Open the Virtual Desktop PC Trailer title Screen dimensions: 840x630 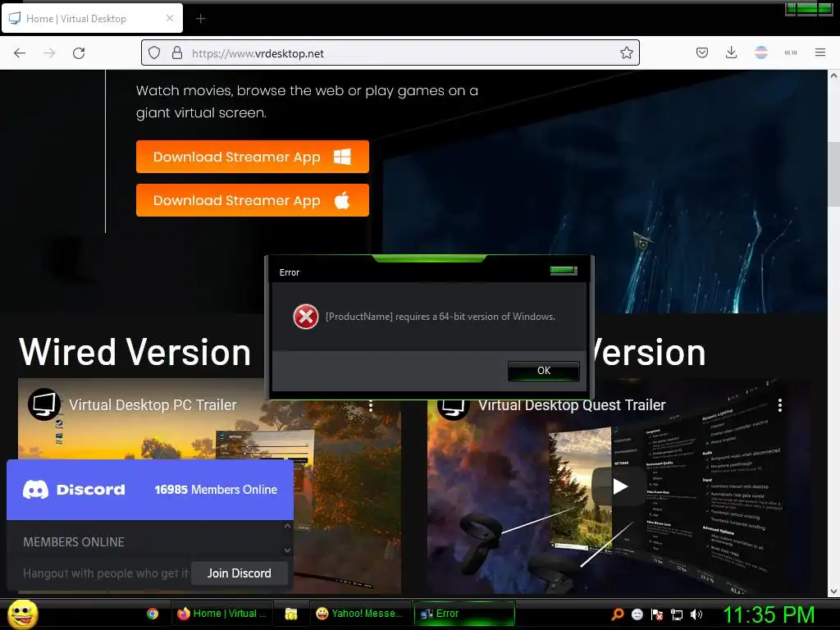tap(153, 405)
